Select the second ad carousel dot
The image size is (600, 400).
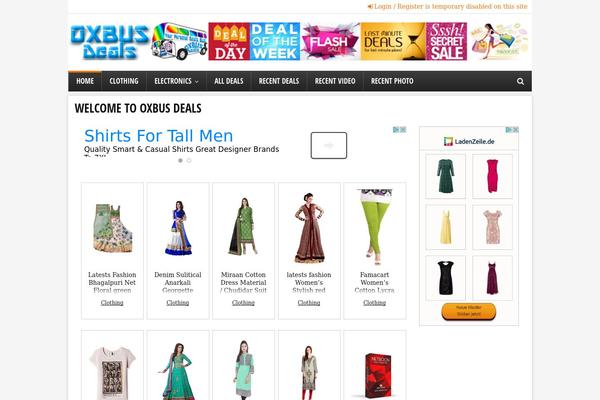pyautogui.click(x=189, y=160)
